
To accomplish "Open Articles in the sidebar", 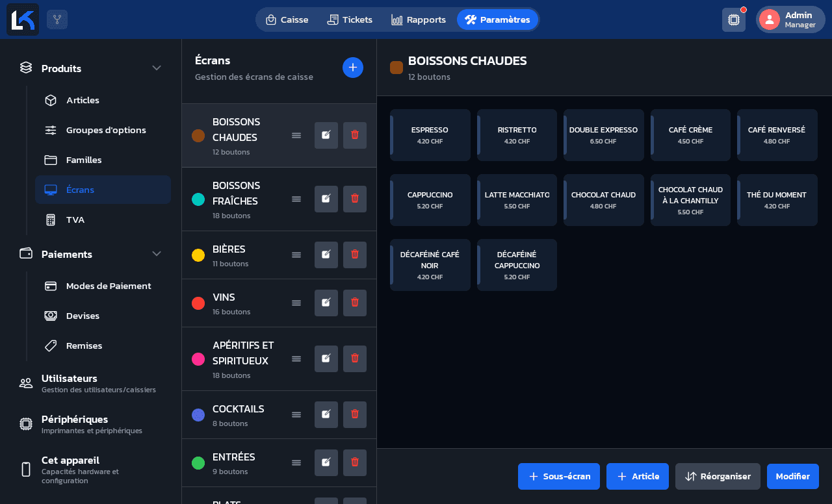I will [x=103, y=100].
